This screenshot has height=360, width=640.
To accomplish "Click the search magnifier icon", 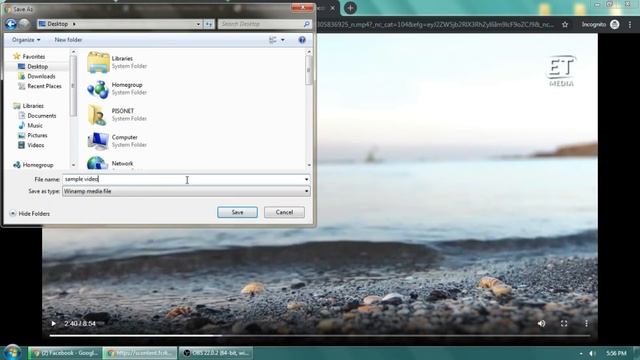I will coord(307,24).
